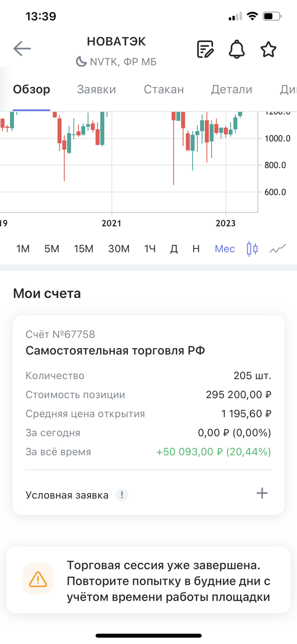Open the Заявки tab
297x644 pixels.
point(96,90)
